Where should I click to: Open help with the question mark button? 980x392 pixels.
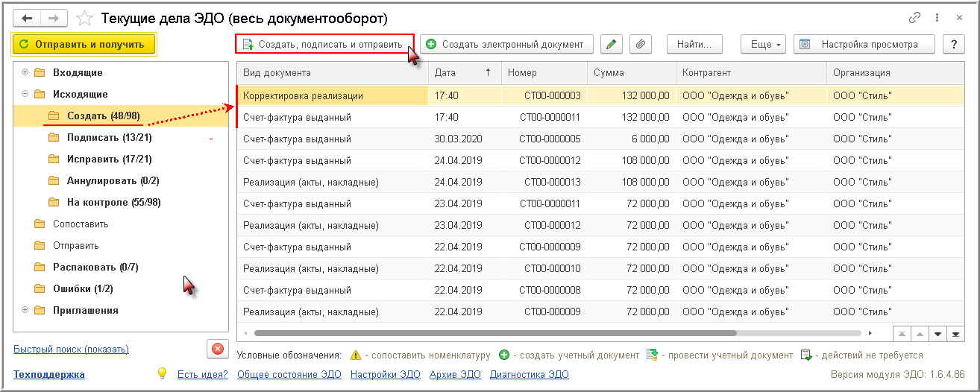953,45
